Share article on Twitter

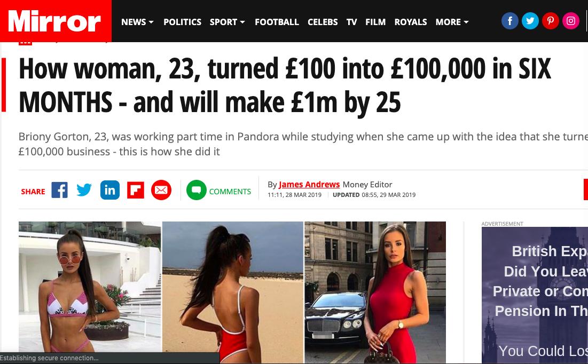84,190
